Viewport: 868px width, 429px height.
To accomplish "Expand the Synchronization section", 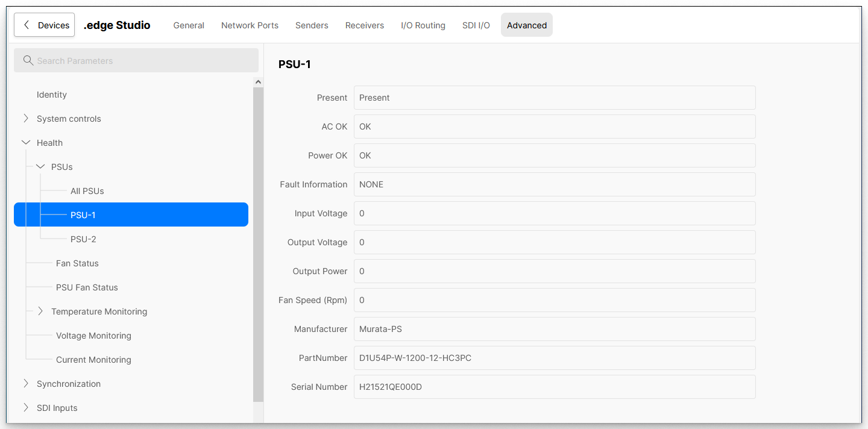I will pyautogui.click(x=26, y=384).
